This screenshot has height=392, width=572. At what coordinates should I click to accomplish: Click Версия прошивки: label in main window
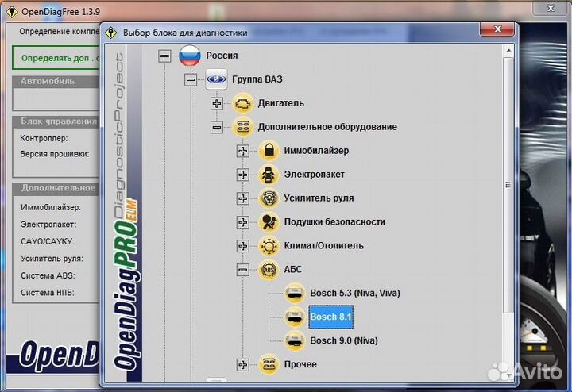(54, 154)
